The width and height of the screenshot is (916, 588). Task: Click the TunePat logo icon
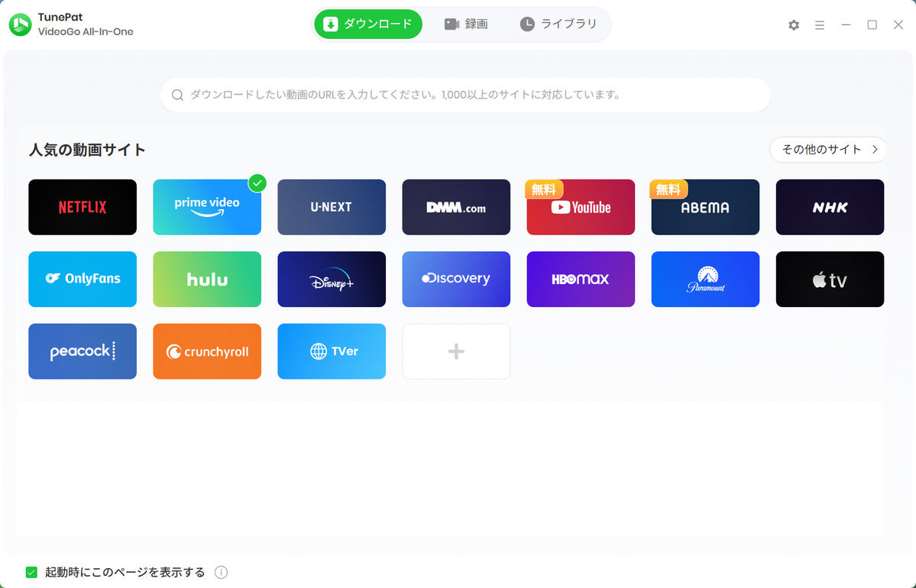[21, 24]
